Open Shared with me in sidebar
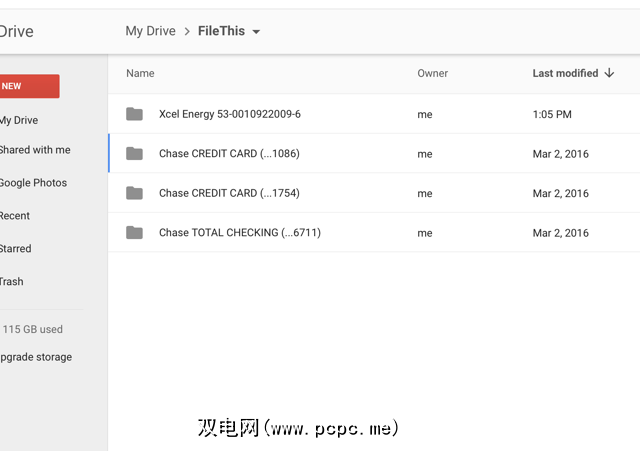640x451 pixels. click(35, 150)
